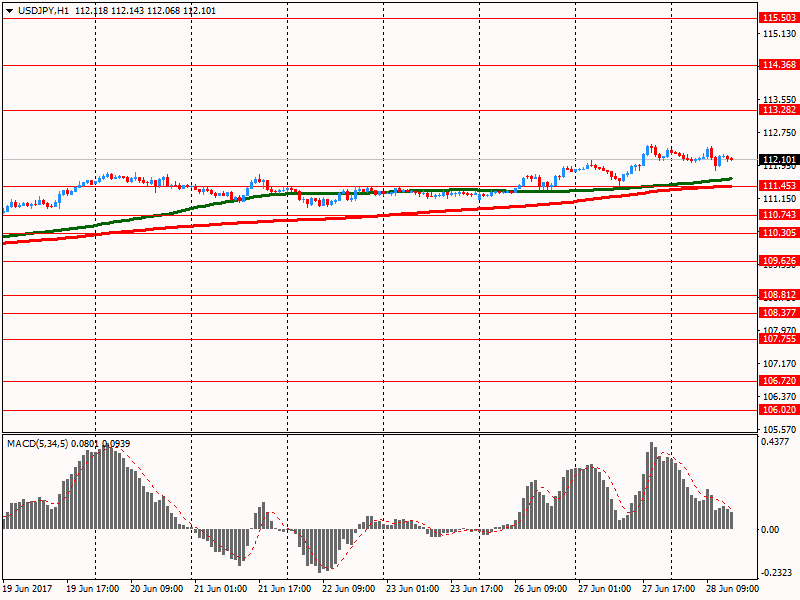Click the 28 Jun 09:00 time label

(x=733, y=589)
